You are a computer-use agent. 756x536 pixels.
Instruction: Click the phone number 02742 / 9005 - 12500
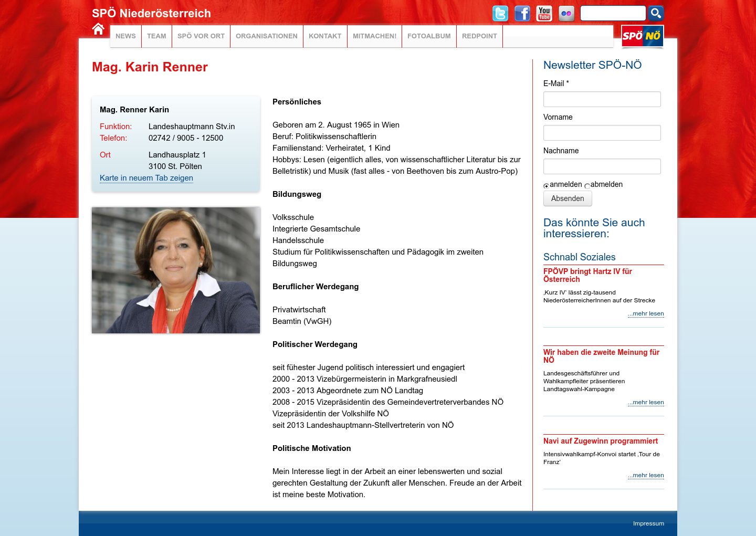click(x=186, y=138)
